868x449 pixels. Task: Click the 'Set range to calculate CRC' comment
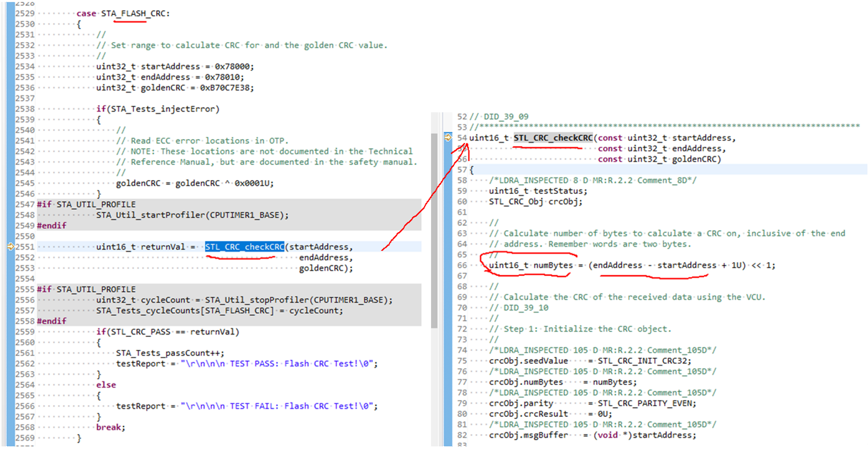click(x=242, y=45)
